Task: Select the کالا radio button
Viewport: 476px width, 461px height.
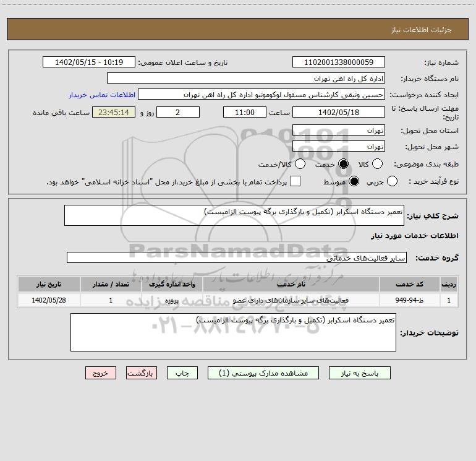Action: click(x=377, y=164)
